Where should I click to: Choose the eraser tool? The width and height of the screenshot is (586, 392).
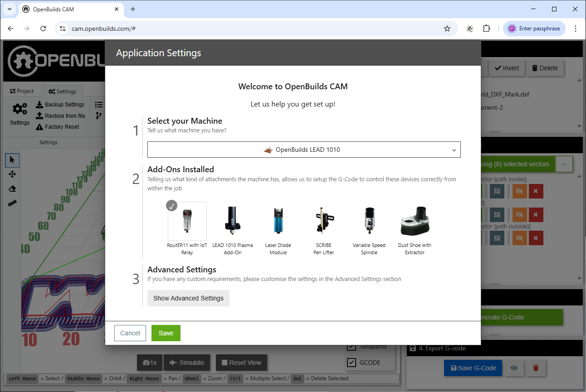12,189
